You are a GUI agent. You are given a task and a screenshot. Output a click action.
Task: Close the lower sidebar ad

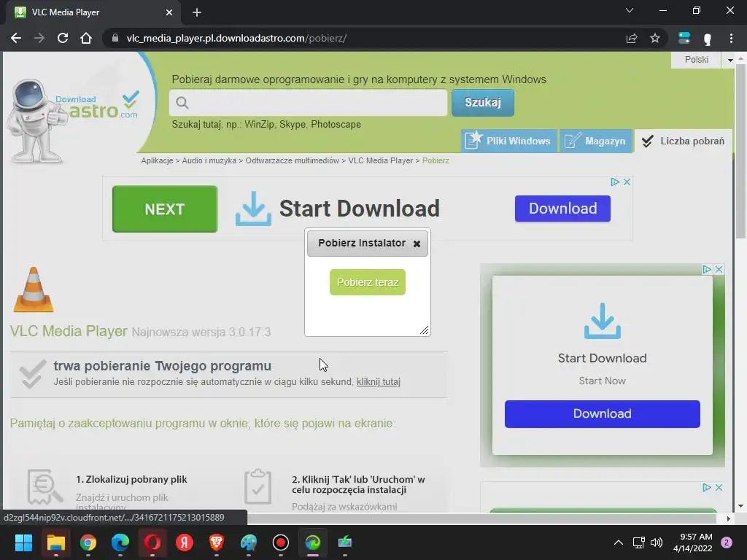[x=719, y=488]
